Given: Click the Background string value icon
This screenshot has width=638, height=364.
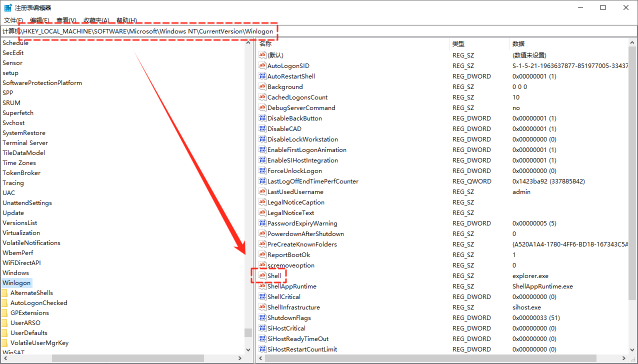Looking at the screenshot, I should pos(262,86).
